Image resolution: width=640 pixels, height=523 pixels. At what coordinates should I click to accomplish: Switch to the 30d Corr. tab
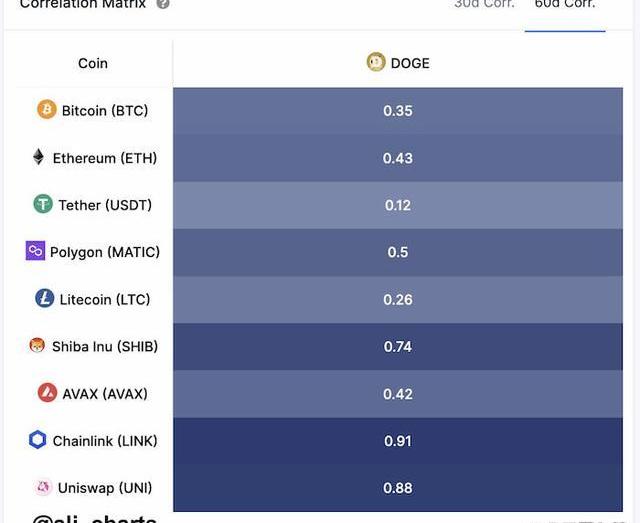(x=484, y=4)
